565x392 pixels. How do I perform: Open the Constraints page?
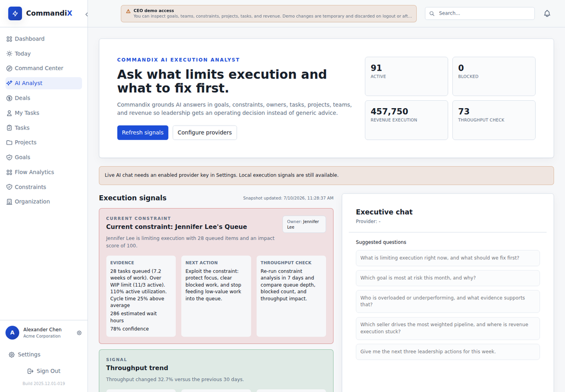[43, 187]
